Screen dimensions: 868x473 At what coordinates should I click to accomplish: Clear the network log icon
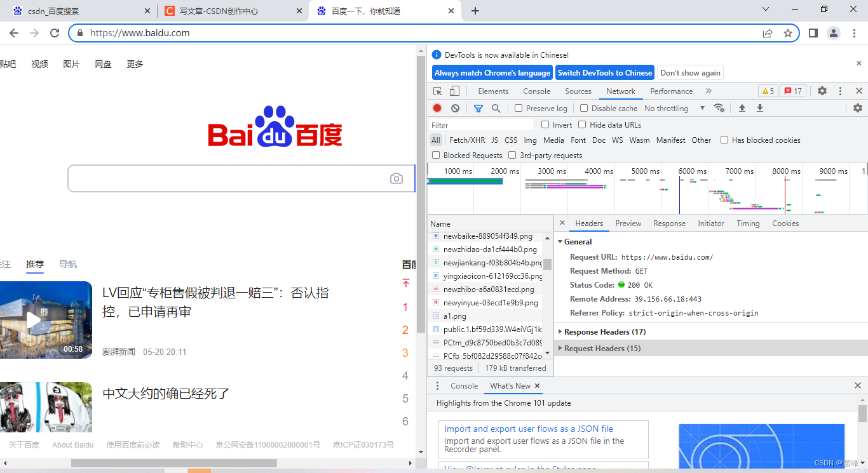pyautogui.click(x=455, y=108)
